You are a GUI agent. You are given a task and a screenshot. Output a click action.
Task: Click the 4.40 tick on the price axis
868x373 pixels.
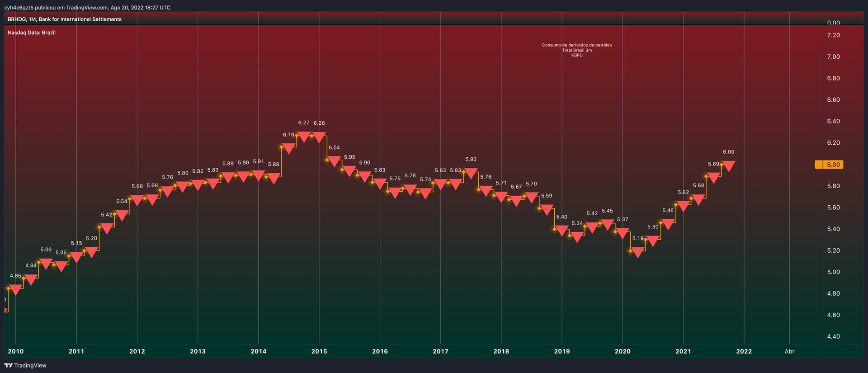(x=833, y=336)
